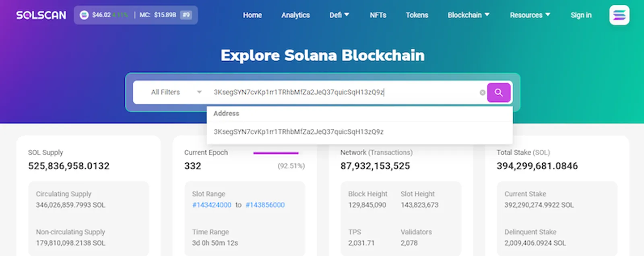Click the Validators count 2,078

click(409, 243)
